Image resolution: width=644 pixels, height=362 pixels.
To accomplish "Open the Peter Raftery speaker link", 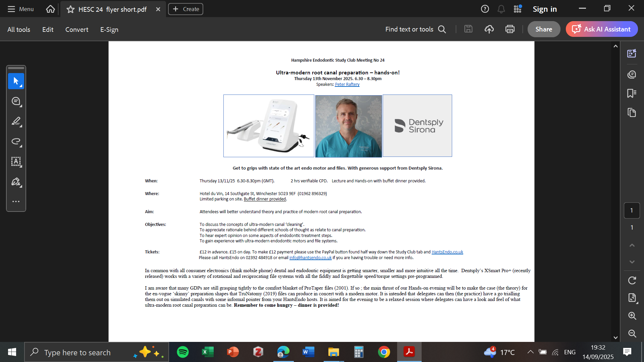I will tap(347, 84).
